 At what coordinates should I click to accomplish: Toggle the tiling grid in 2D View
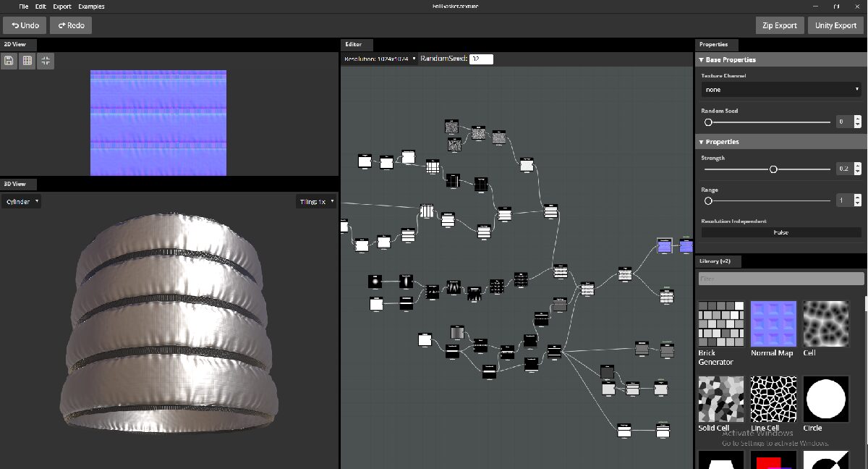pos(27,61)
